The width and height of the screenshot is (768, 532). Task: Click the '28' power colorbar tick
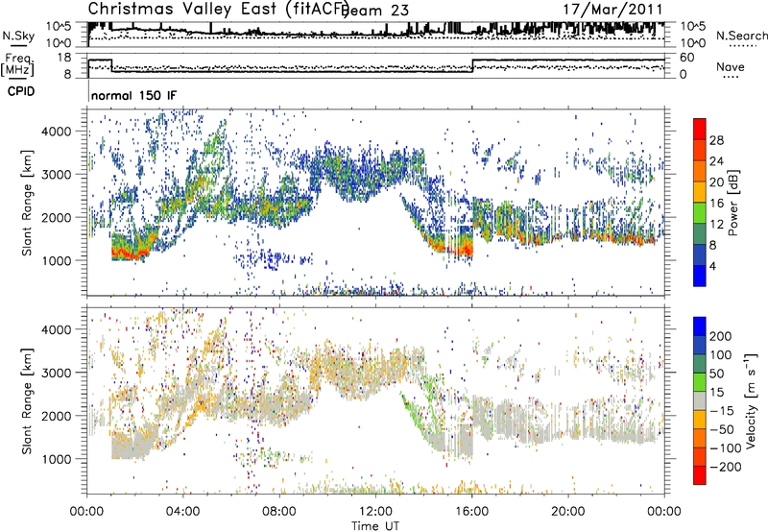coord(716,140)
